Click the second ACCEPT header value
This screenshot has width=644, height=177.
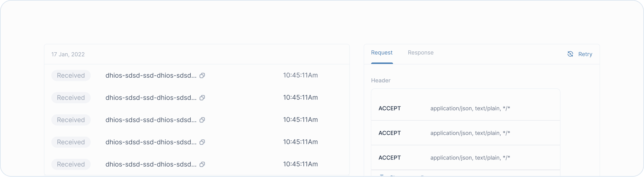pyautogui.click(x=470, y=133)
